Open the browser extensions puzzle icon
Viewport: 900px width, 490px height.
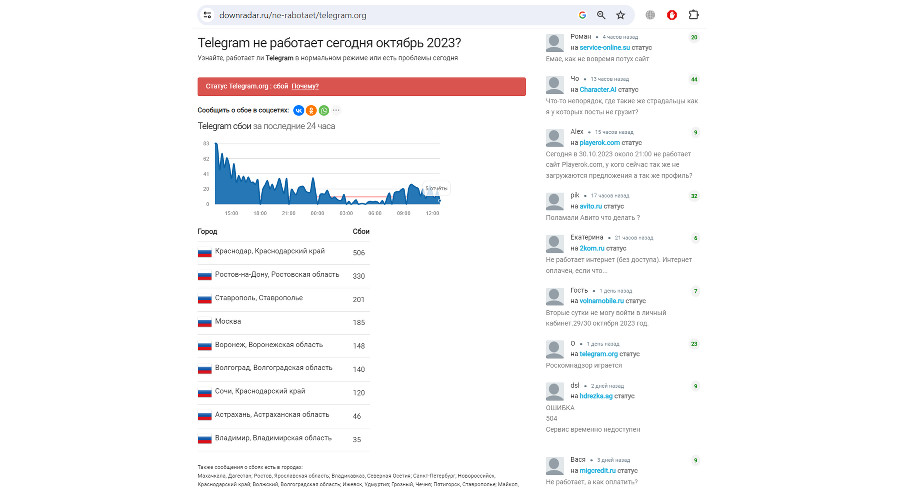694,15
